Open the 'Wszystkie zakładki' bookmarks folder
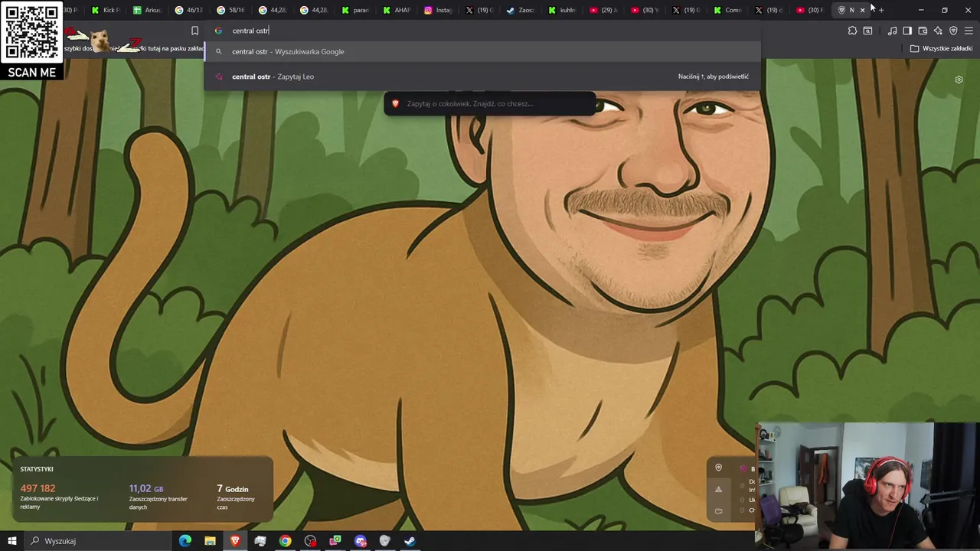 pos(941,48)
